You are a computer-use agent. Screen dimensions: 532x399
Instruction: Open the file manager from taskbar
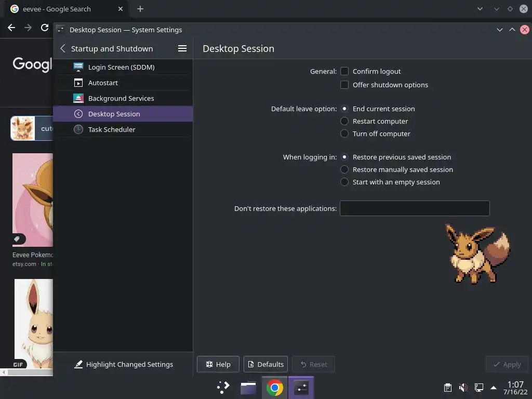248,388
